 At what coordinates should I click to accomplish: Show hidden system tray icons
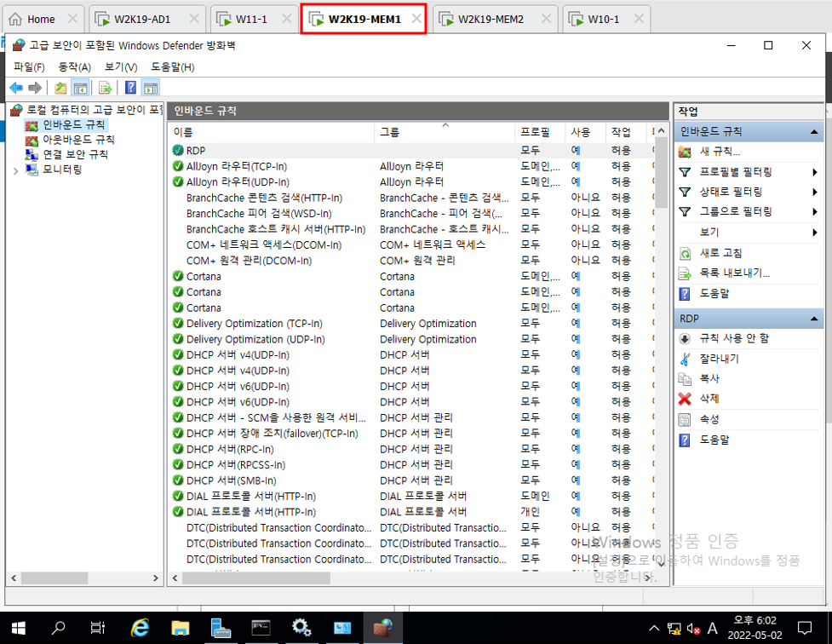click(654, 629)
